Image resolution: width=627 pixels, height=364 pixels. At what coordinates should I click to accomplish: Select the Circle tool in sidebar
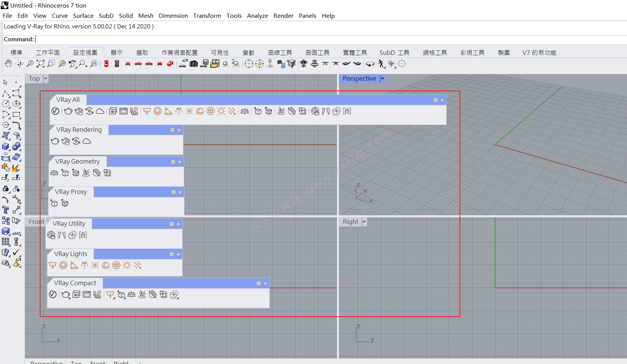(x=6, y=104)
